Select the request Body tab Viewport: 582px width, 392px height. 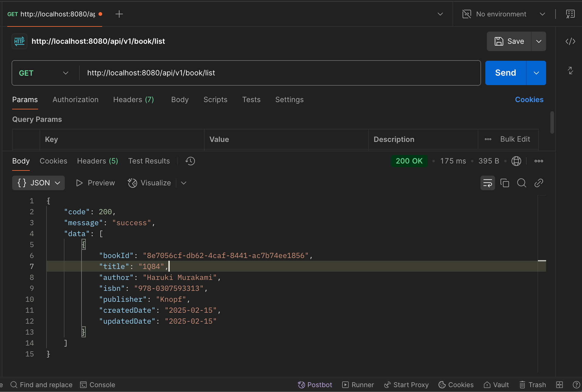180,100
